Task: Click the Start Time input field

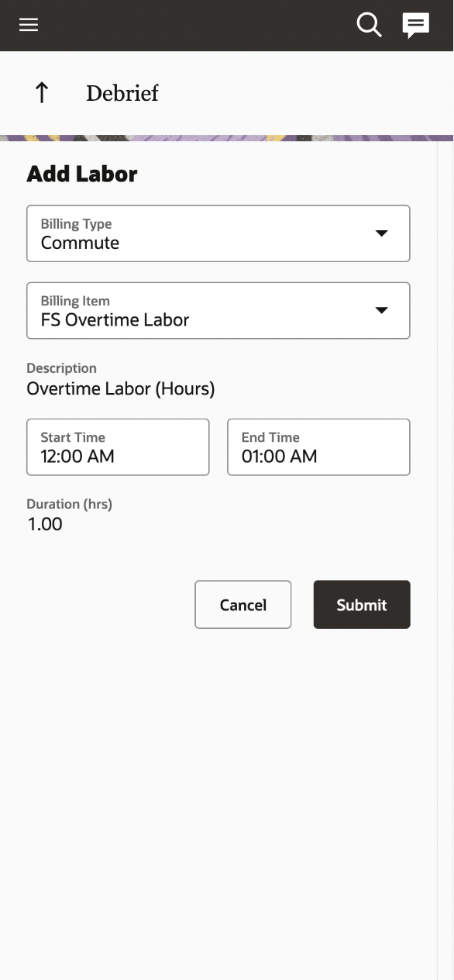Action: pyautogui.click(x=118, y=447)
